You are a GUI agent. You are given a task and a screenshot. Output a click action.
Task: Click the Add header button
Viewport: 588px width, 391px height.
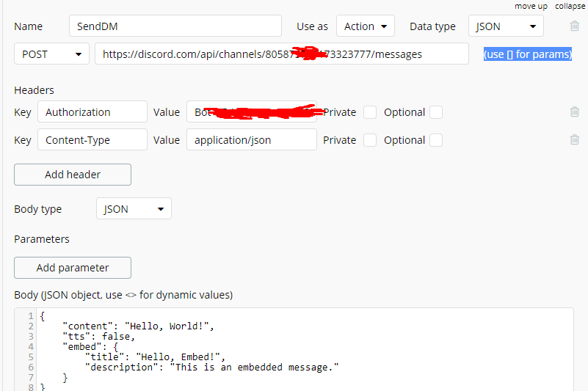tap(73, 175)
